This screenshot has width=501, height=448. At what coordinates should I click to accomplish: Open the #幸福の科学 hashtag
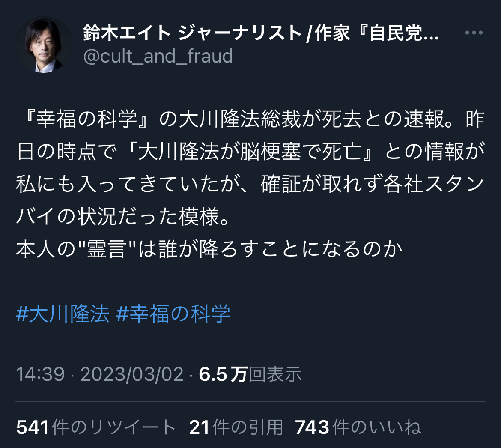coord(173,314)
